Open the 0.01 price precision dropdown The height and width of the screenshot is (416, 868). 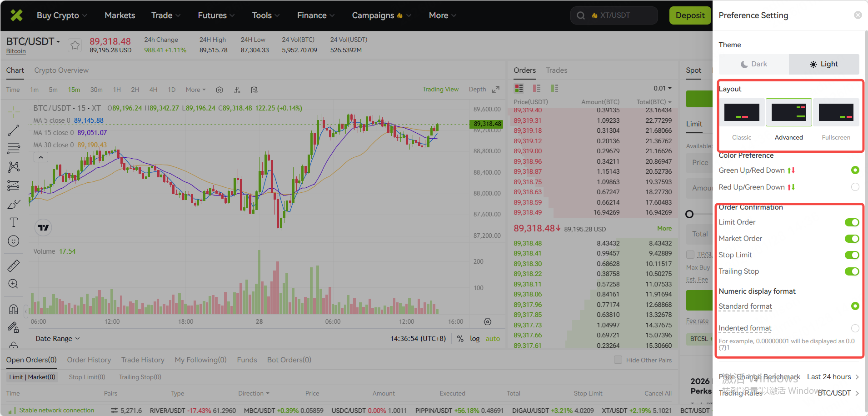662,88
